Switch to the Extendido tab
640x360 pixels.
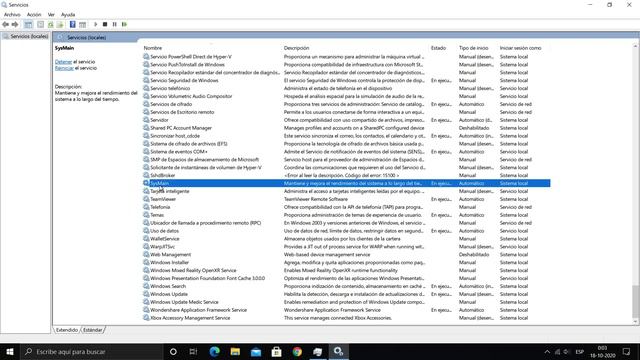click(67, 330)
